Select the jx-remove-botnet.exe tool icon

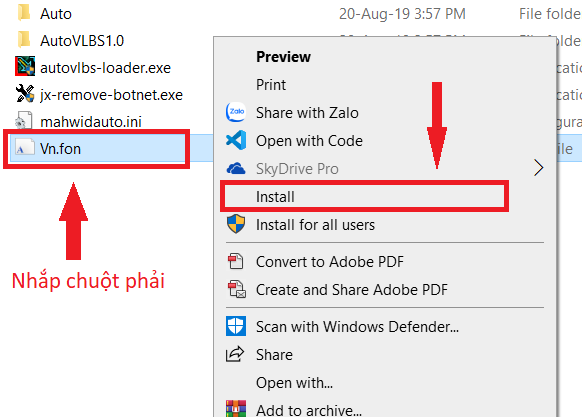coord(25,93)
